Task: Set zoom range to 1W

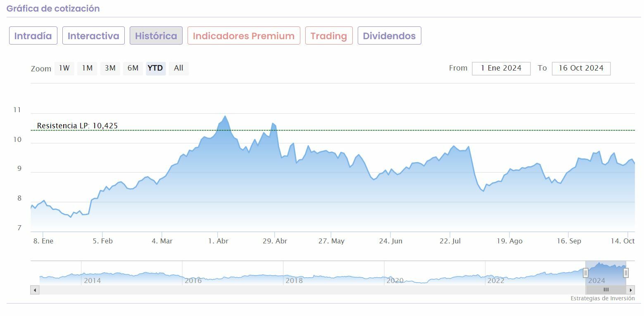Action: [x=64, y=68]
